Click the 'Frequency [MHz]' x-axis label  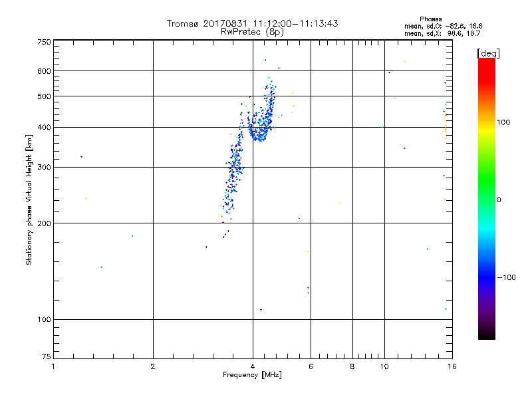click(x=252, y=375)
